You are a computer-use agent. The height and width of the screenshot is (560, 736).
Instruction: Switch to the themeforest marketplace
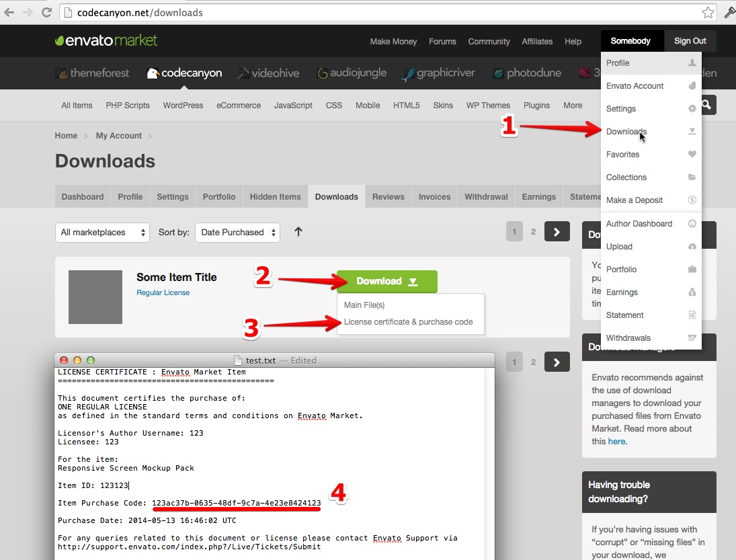[92, 73]
